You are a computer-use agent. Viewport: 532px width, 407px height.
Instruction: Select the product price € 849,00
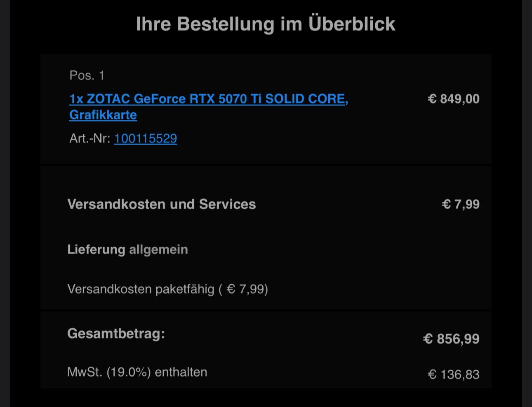coord(454,99)
